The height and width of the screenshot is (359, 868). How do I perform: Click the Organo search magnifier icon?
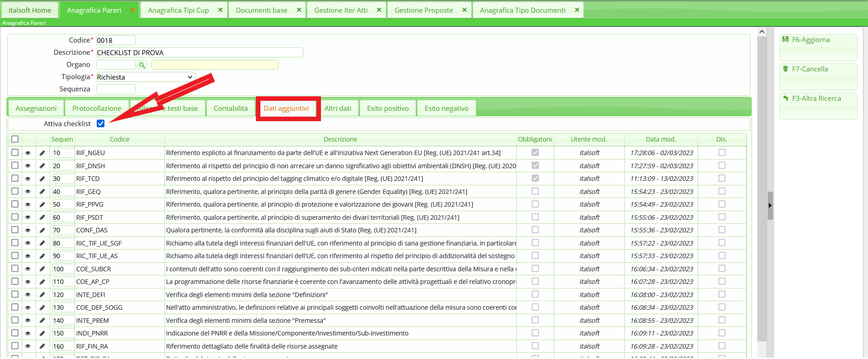(142, 65)
